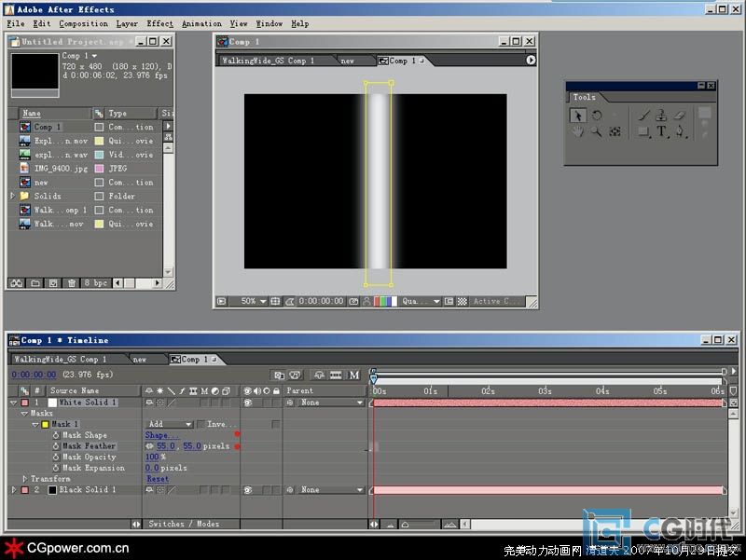Click White Solid 1 layer label color
The image size is (746, 560).
pos(25,403)
